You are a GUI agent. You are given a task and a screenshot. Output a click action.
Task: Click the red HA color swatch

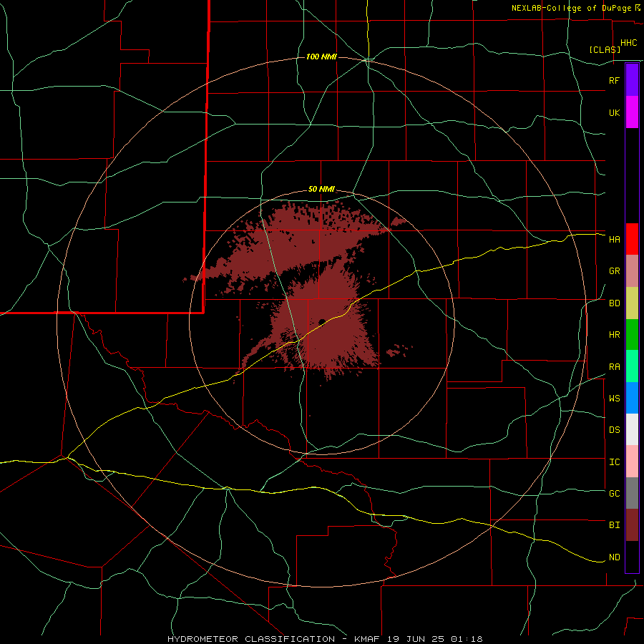pos(632,239)
